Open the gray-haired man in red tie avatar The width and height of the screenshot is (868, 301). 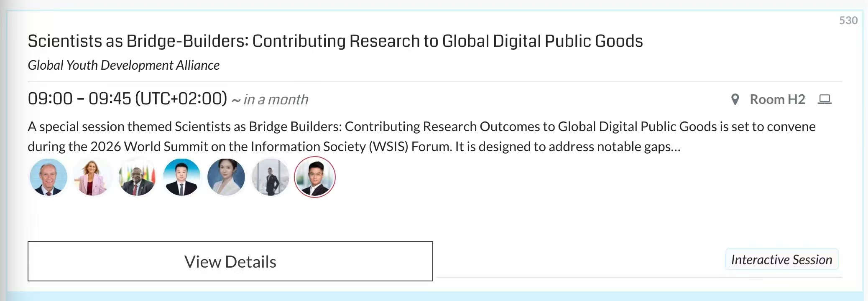point(49,177)
